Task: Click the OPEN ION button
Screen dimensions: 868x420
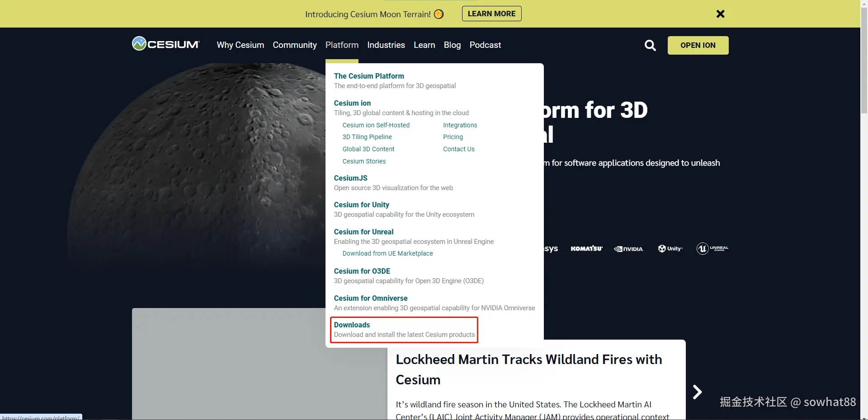Action: click(698, 45)
